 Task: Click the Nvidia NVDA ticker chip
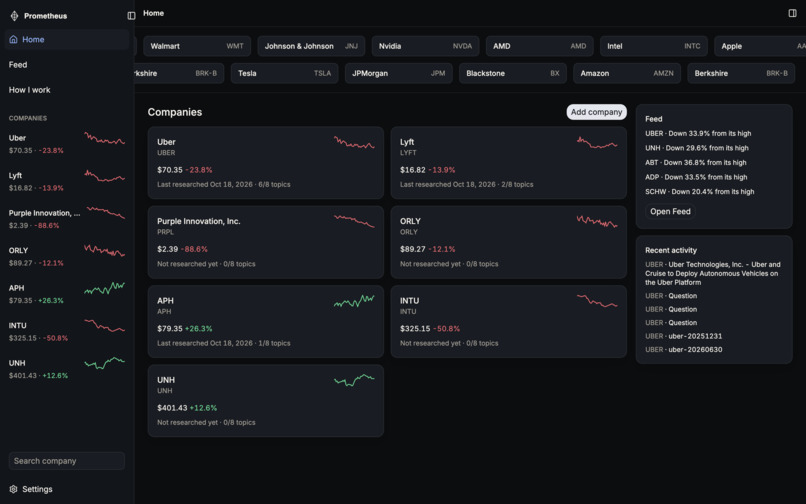425,46
